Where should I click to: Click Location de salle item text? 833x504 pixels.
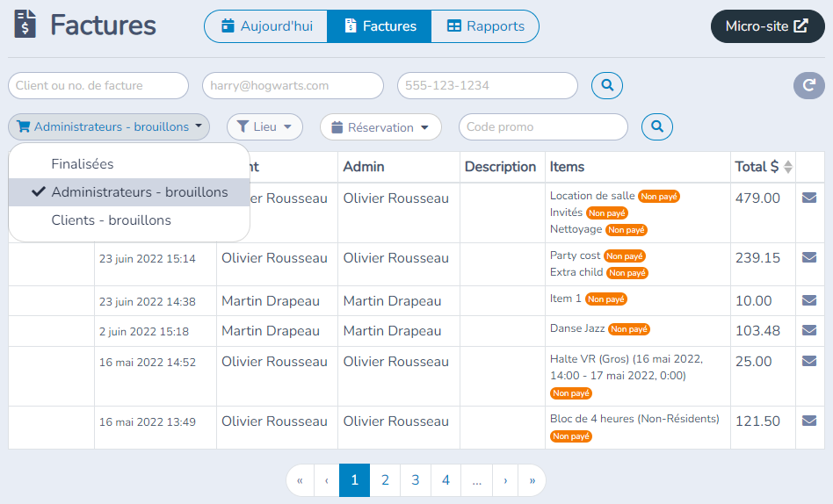pyautogui.click(x=592, y=196)
